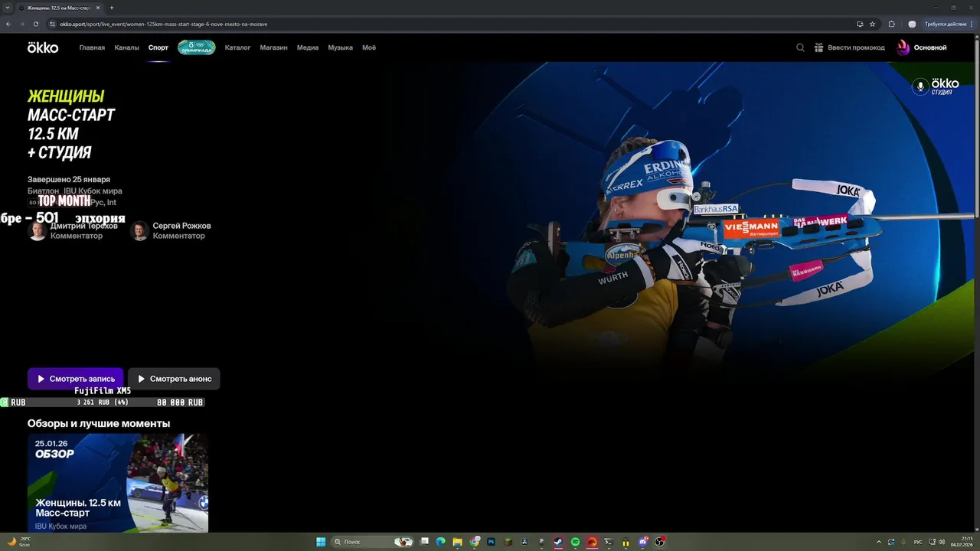Switch the РУС keyboard language indicator
The width and height of the screenshot is (980, 551).
pos(918,542)
